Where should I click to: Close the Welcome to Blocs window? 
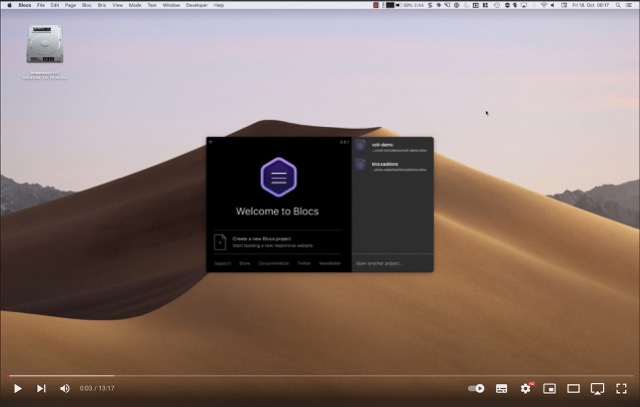[211, 142]
